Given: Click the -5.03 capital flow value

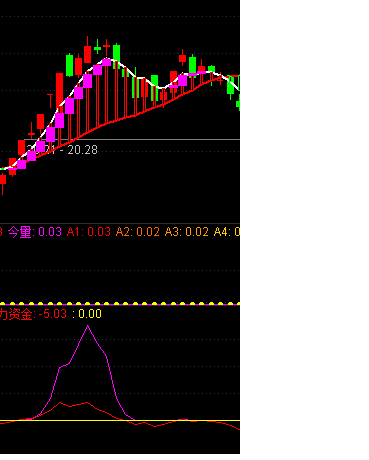Looking at the screenshot, I should click(x=53, y=314).
